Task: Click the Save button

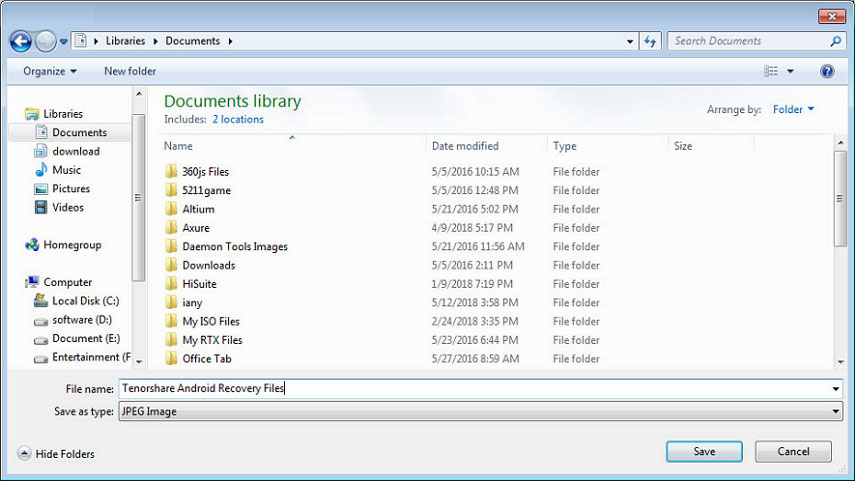Action: point(704,452)
